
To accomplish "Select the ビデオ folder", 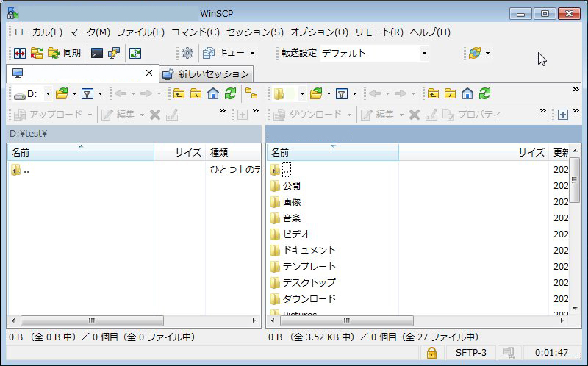I will click(x=296, y=234).
